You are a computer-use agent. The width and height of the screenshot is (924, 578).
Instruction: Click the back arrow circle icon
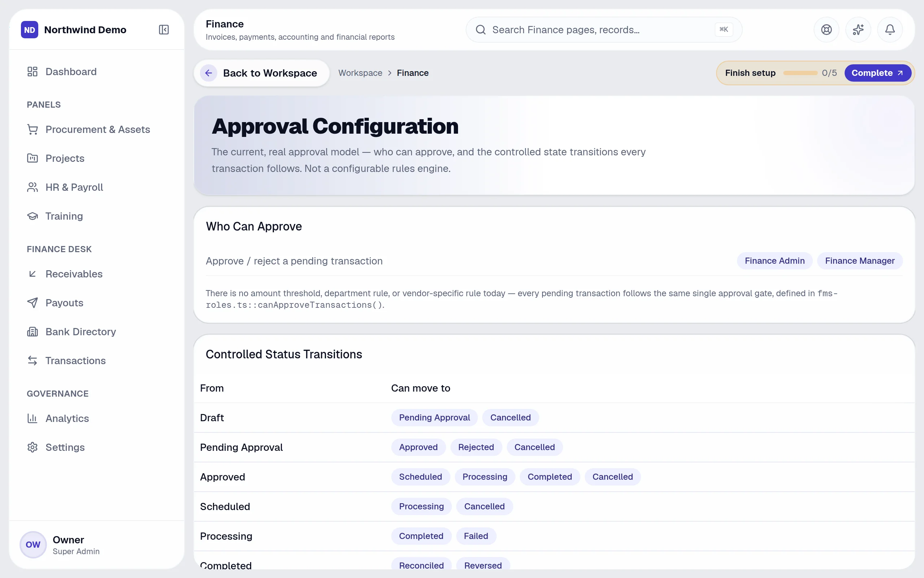coord(209,73)
